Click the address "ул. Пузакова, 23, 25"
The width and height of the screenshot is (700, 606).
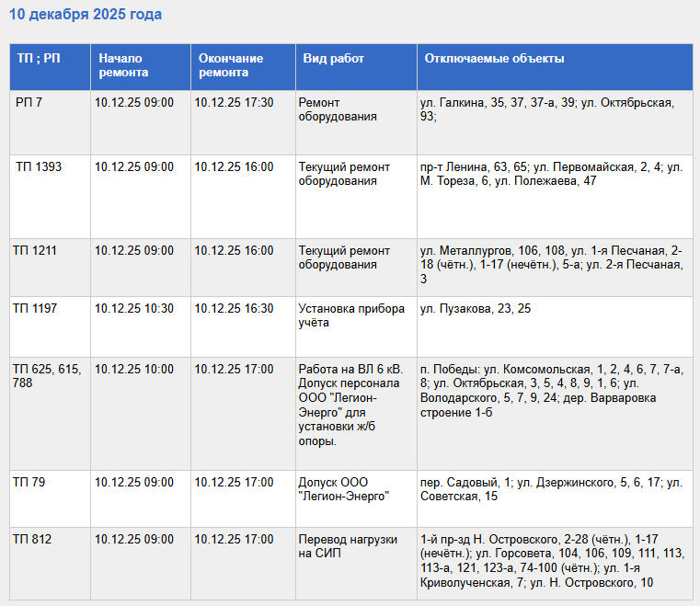pyautogui.click(x=475, y=309)
